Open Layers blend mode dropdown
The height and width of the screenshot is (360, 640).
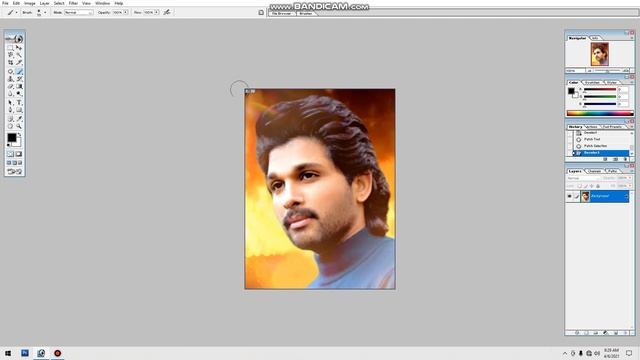coord(583,178)
